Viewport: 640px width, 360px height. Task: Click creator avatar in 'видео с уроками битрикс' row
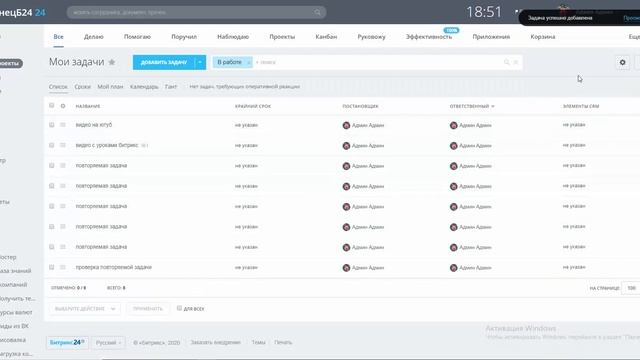click(346, 146)
